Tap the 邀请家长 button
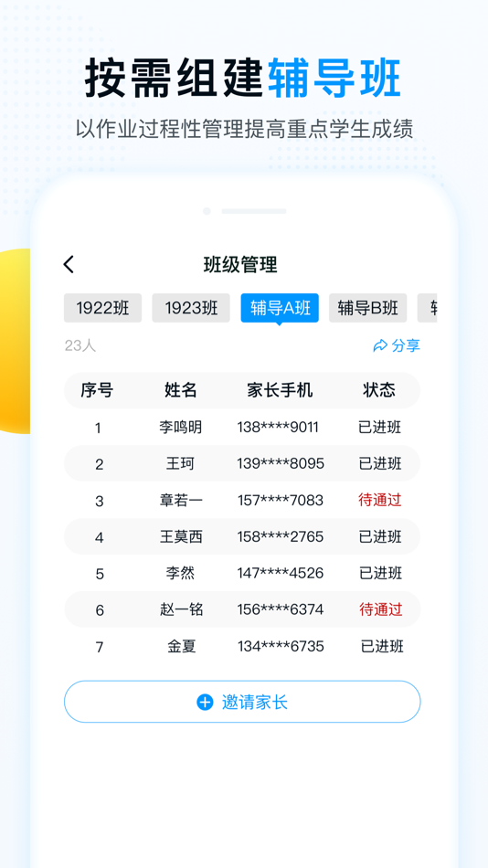The image size is (488, 868). point(242,702)
